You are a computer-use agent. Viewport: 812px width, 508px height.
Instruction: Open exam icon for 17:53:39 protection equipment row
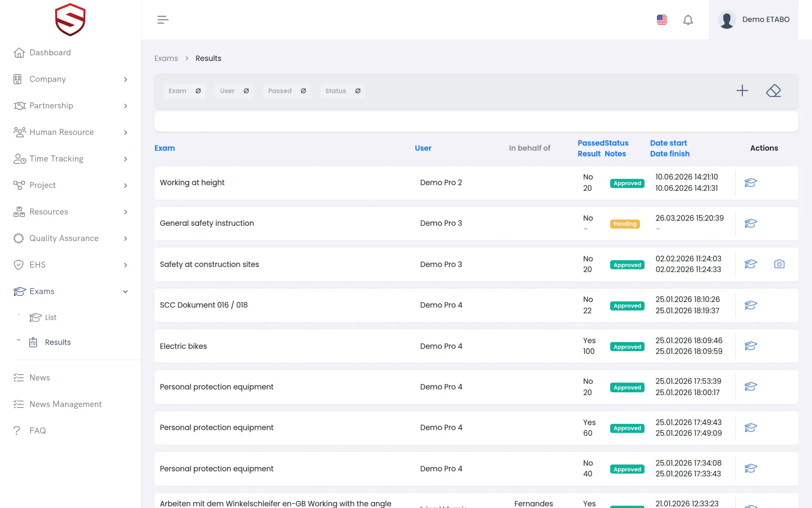tap(750, 387)
